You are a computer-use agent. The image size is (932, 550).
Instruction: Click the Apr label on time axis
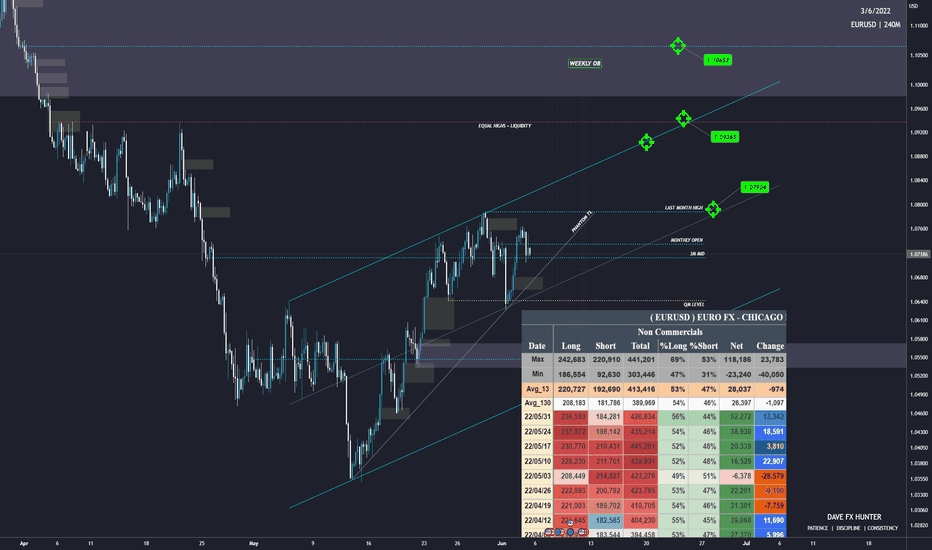24,543
